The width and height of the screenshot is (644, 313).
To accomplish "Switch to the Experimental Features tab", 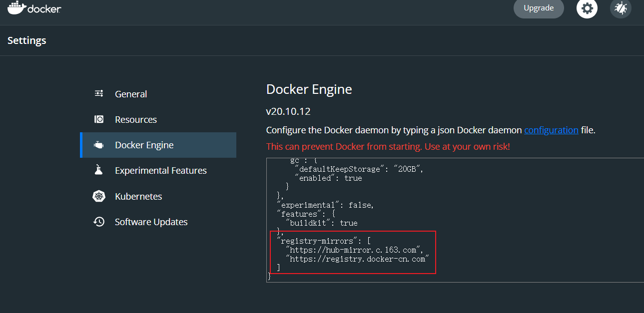I will (158, 170).
